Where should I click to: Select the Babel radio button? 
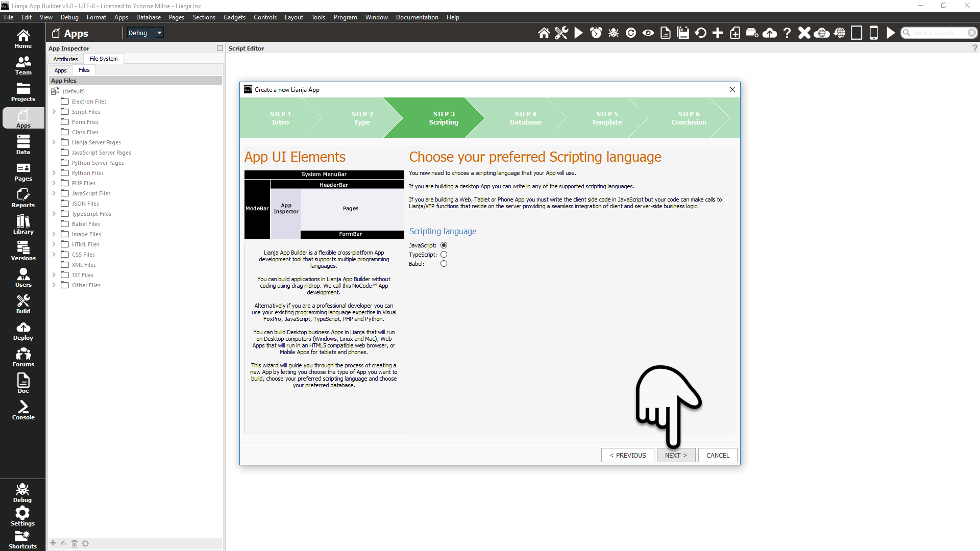pos(444,264)
